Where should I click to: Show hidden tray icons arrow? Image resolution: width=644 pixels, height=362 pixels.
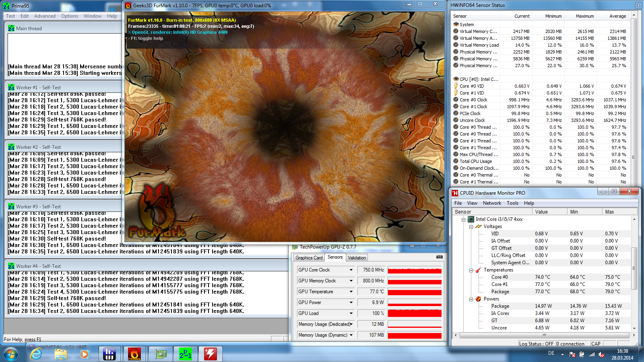[x=563, y=354]
